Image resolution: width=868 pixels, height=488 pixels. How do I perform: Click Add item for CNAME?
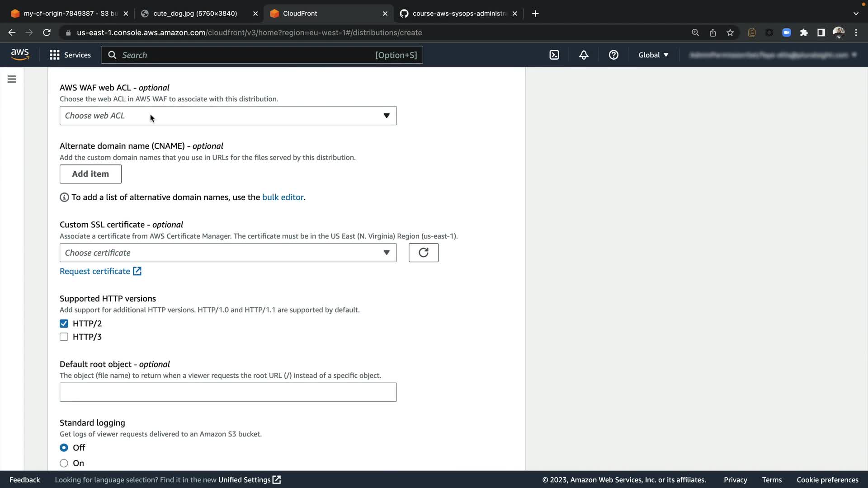(x=90, y=174)
